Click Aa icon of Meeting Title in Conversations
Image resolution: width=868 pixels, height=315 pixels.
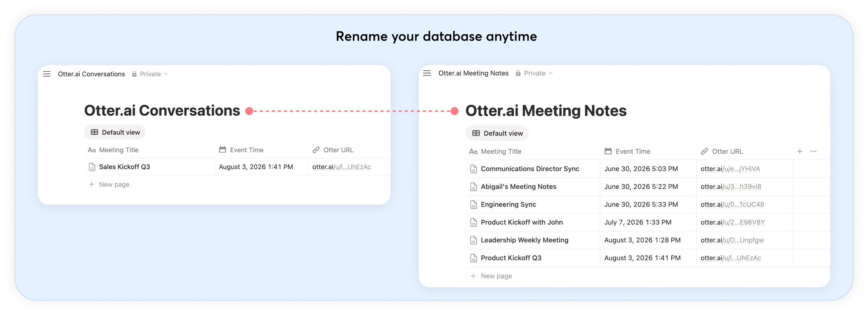coord(92,150)
